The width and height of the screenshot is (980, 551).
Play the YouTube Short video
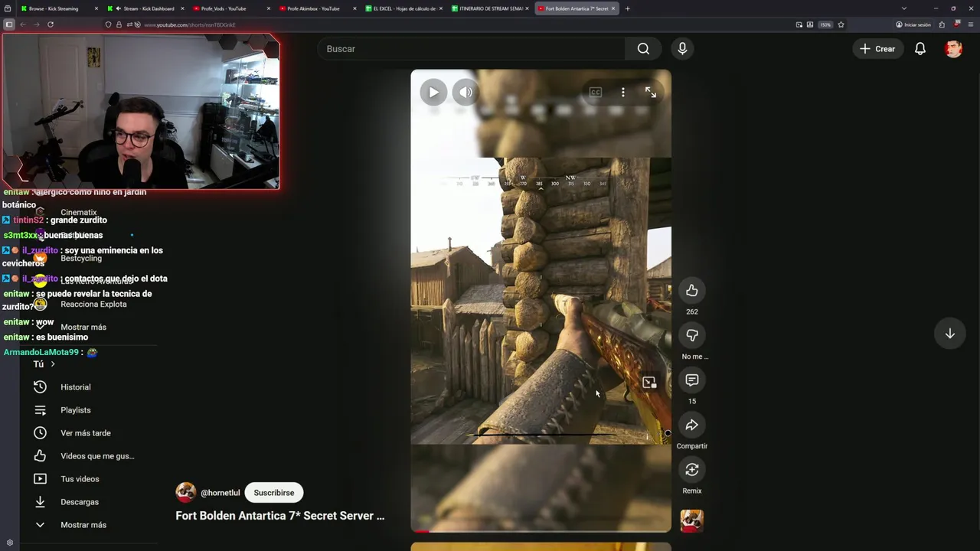pos(433,93)
